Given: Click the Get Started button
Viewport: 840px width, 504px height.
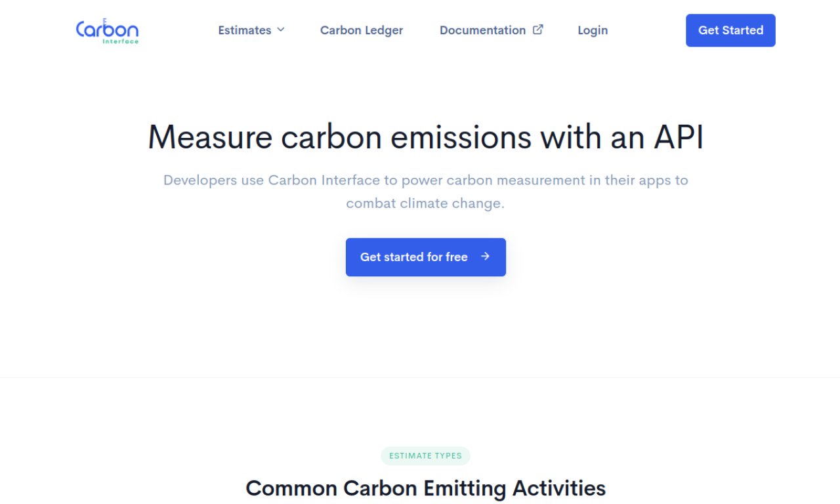Looking at the screenshot, I should (x=730, y=30).
